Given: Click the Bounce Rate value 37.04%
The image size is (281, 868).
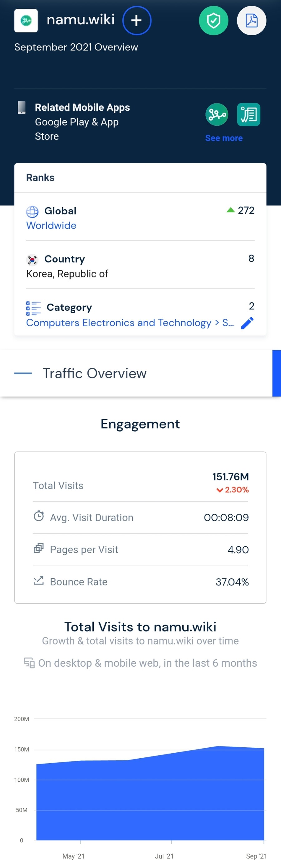Looking at the screenshot, I should click(x=232, y=582).
